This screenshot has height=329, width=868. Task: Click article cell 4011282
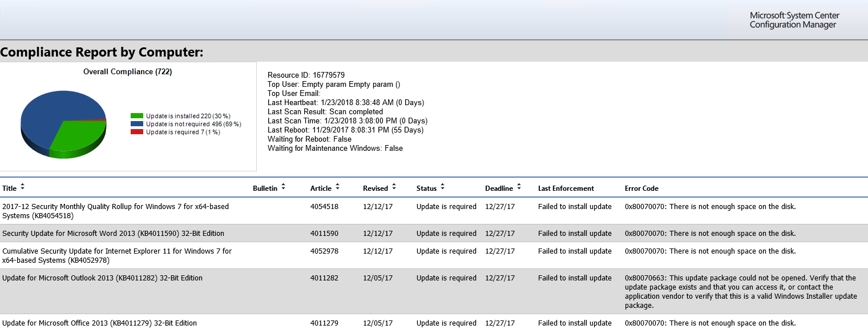pos(324,278)
